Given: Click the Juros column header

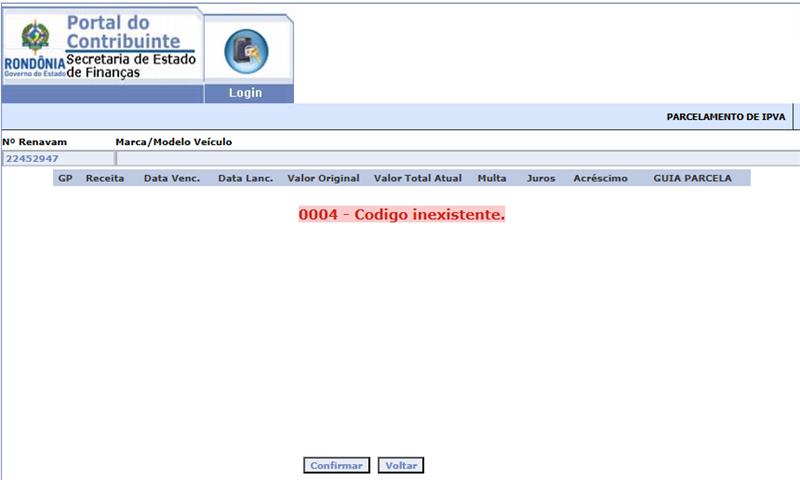Looking at the screenshot, I should [x=540, y=178].
